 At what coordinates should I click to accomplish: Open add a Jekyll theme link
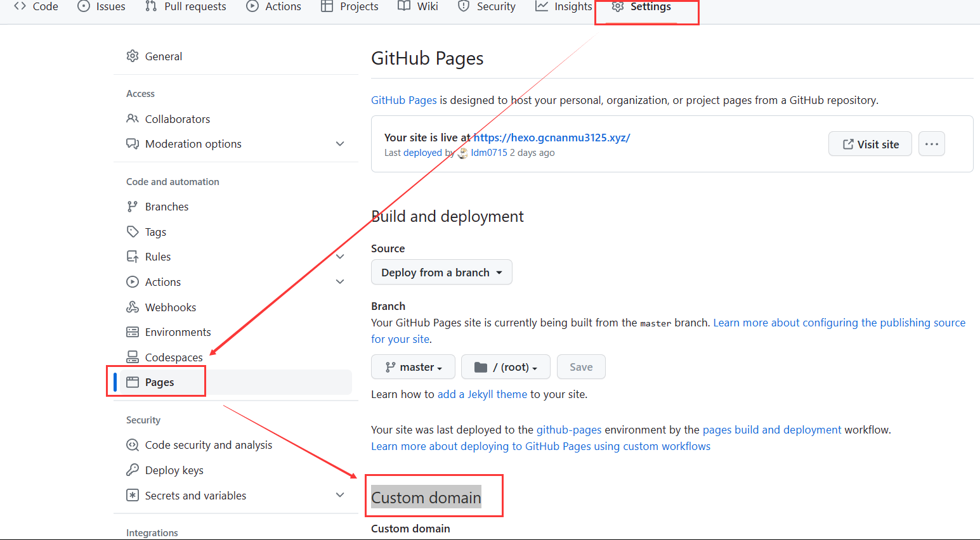(482, 394)
